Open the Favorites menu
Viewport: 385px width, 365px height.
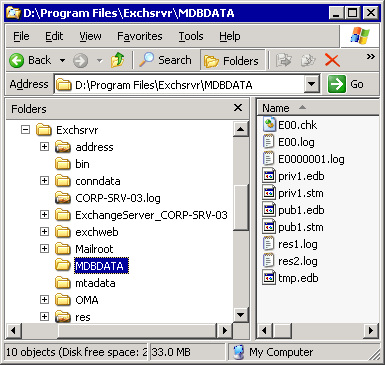click(x=140, y=36)
